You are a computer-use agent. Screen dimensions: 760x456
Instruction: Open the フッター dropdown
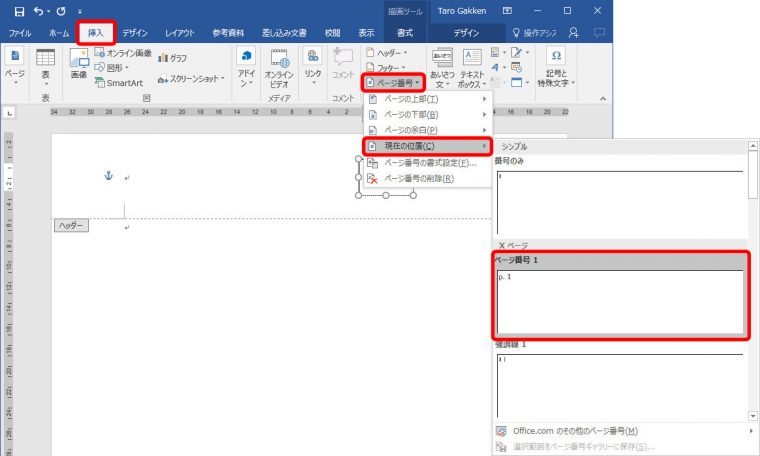(x=386, y=68)
